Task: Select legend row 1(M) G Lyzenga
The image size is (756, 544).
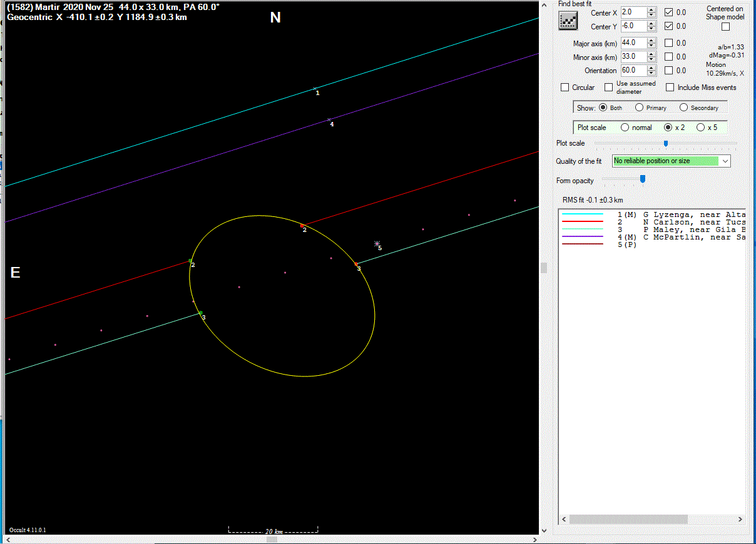Action: (x=652, y=214)
